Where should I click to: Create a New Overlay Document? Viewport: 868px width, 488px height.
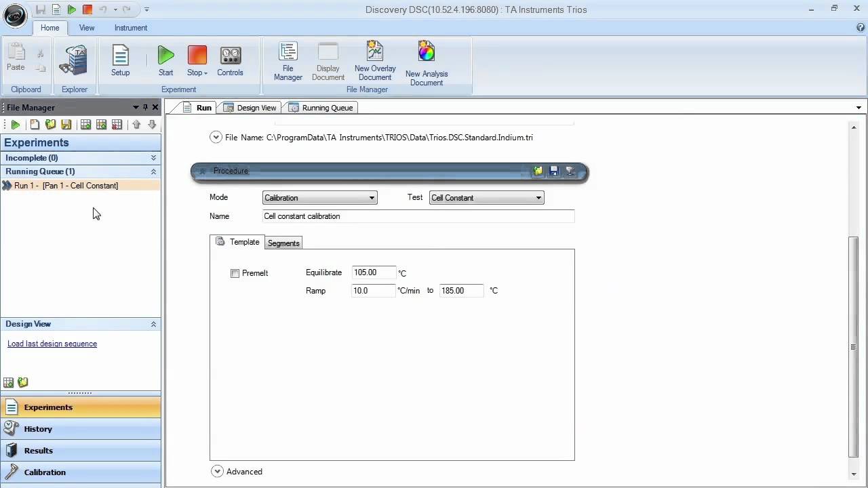[x=375, y=61]
